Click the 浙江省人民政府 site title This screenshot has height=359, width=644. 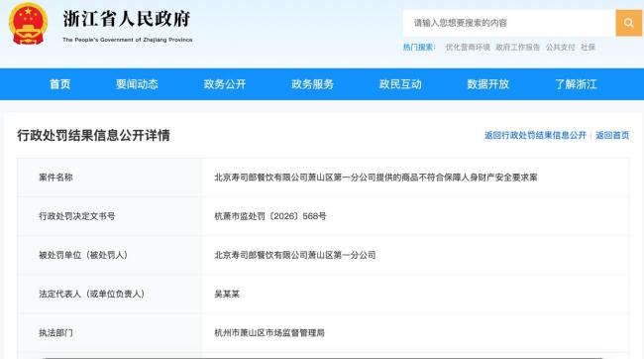[x=127, y=19]
